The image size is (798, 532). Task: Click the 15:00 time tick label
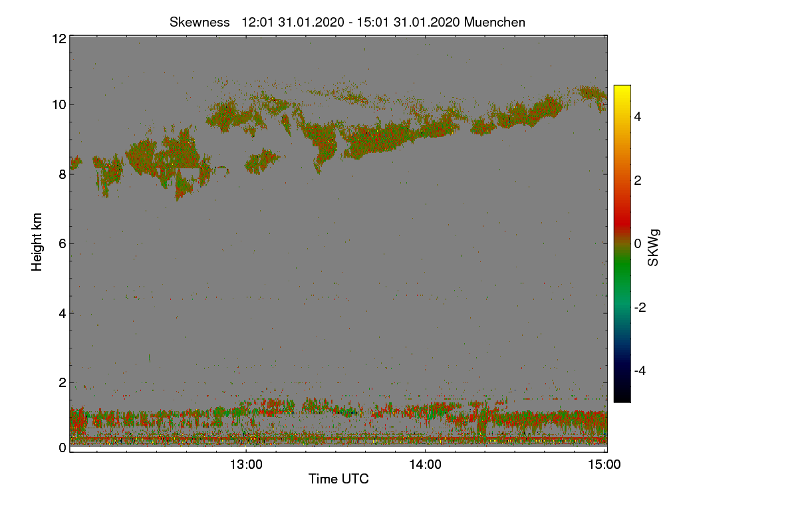[604, 465]
